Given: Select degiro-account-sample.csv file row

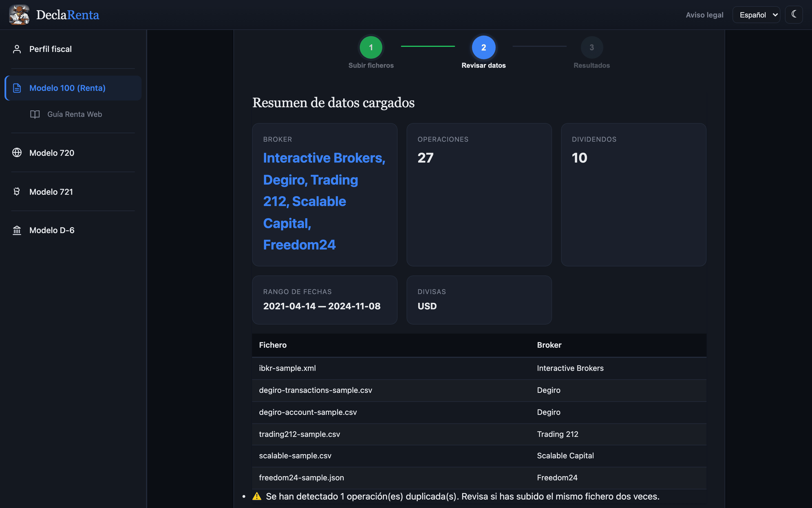Looking at the screenshot, I should coord(479,412).
